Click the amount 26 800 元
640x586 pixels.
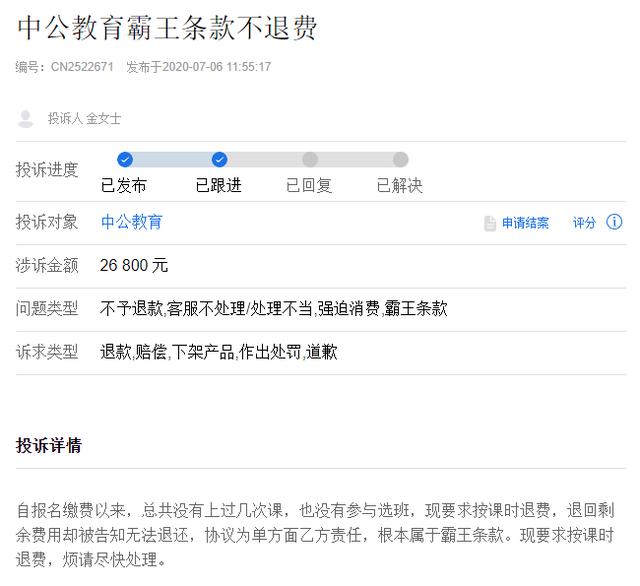click(x=134, y=265)
